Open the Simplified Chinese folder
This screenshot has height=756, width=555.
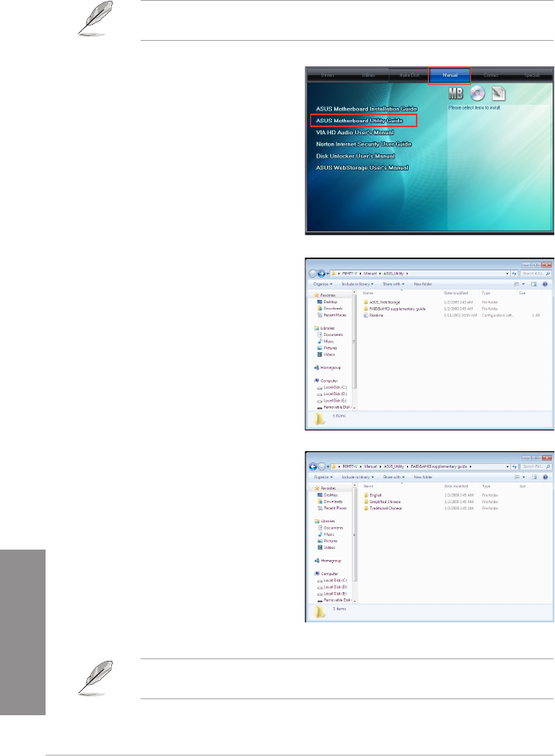tap(382, 502)
